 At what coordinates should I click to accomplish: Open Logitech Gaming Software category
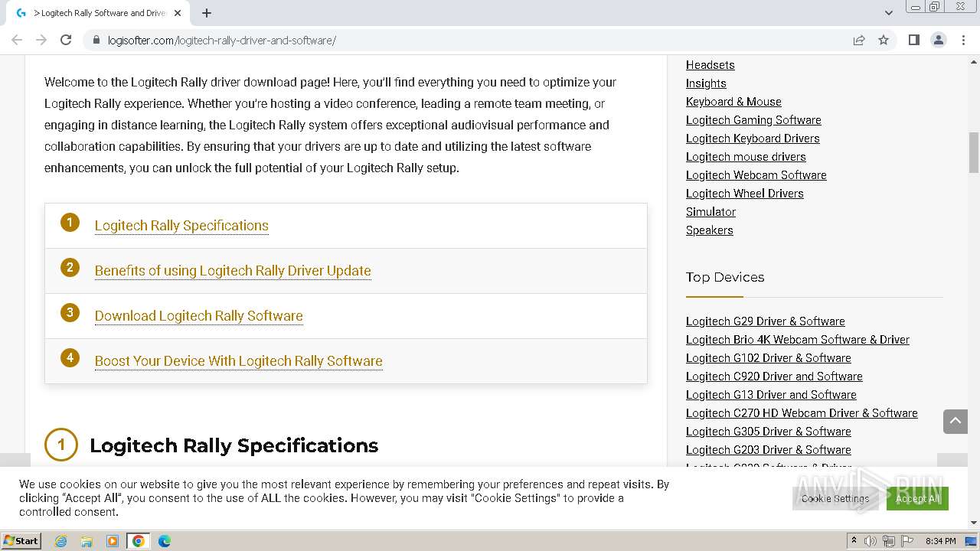[753, 120]
